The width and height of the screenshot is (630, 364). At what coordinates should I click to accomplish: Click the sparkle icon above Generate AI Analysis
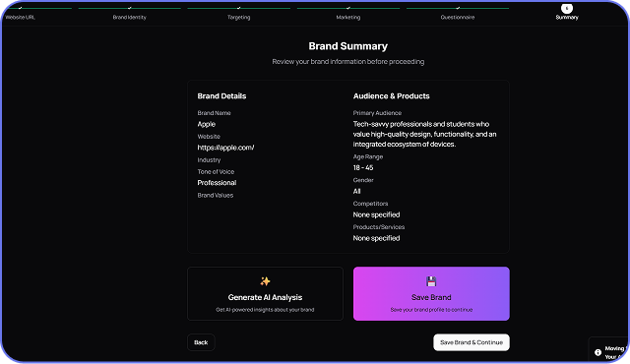(x=265, y=281)
